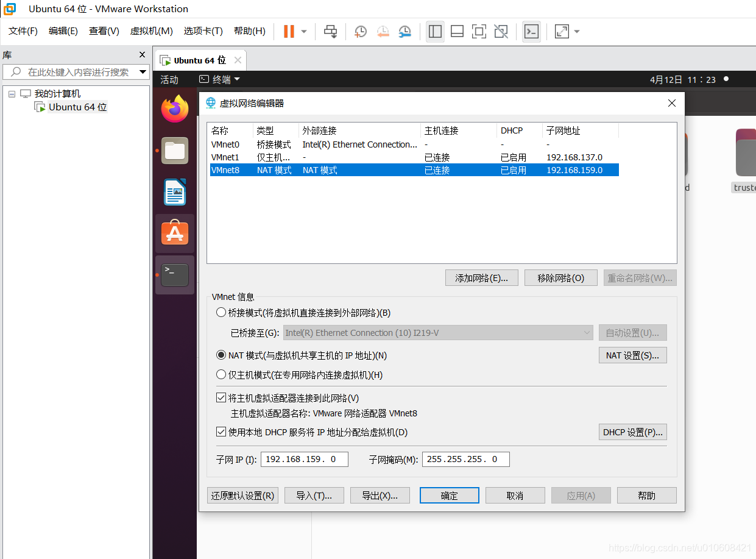Select the VMnet8 row
The width and height of the screenshot is (756, 559).
[414, 170]
